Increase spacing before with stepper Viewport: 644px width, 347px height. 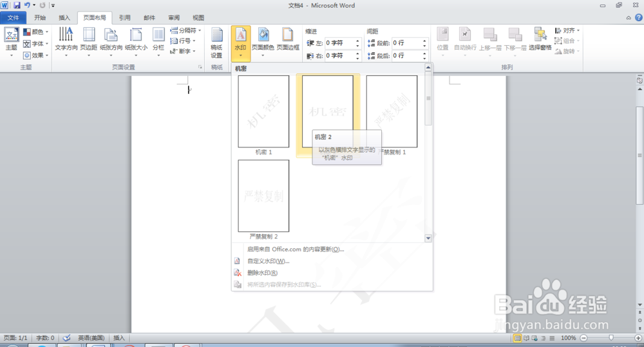click(x=424, y=41)
